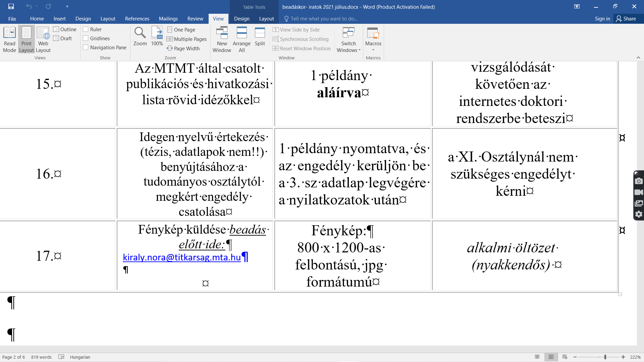Image resolution: width=644 pixels, height=362 pixels.
Task: Click View Side by Side
Action: tap(296, 30)
